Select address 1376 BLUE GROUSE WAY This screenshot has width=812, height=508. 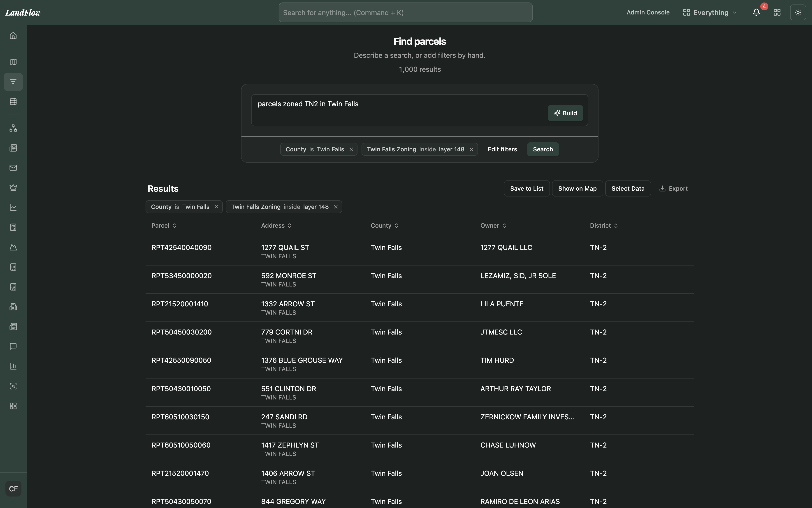(302, 360)
